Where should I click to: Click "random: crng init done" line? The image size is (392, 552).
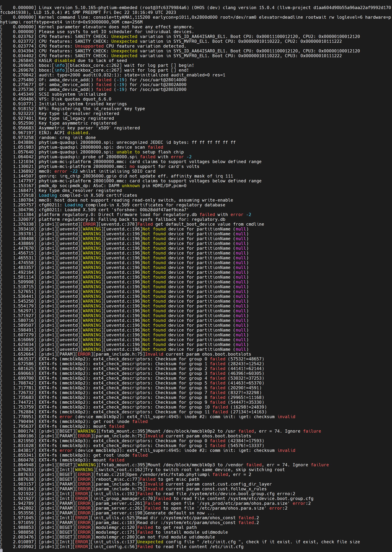[x=48, y=138]
